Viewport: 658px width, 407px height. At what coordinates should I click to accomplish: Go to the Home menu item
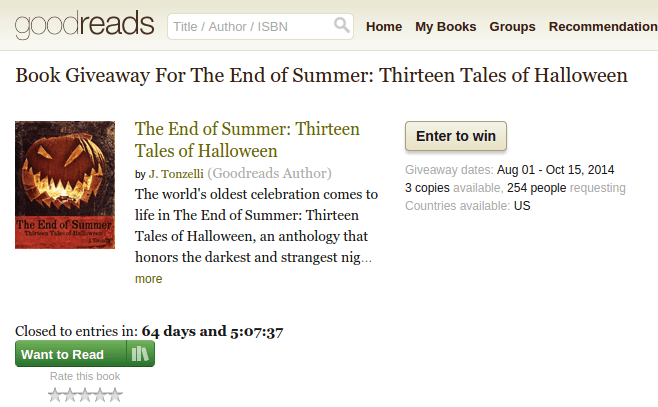(384, 26)
